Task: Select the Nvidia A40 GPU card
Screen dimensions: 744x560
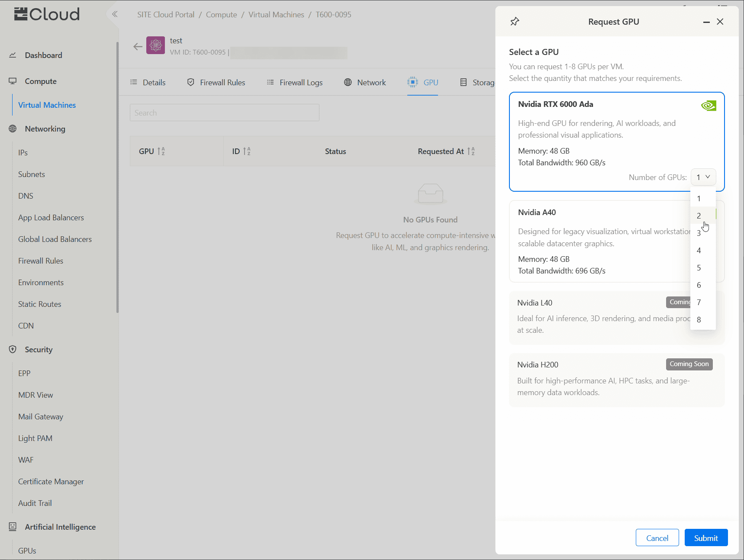Action: pos(597,242)
